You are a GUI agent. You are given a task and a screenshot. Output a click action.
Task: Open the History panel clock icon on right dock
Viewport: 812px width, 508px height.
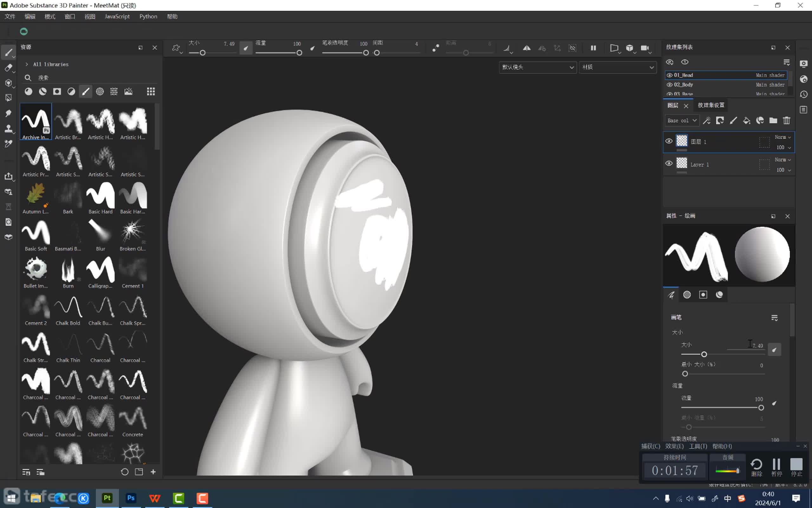(x=804, y=94)
